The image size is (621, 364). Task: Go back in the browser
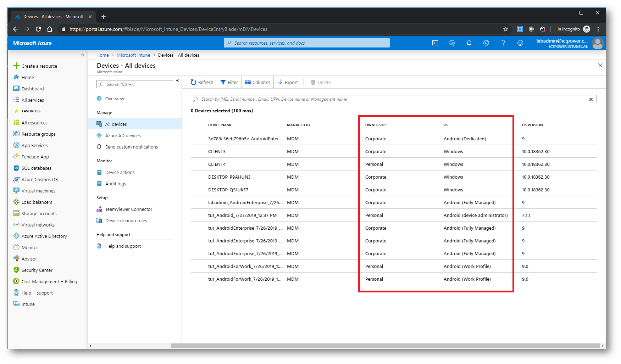(15, 29)
